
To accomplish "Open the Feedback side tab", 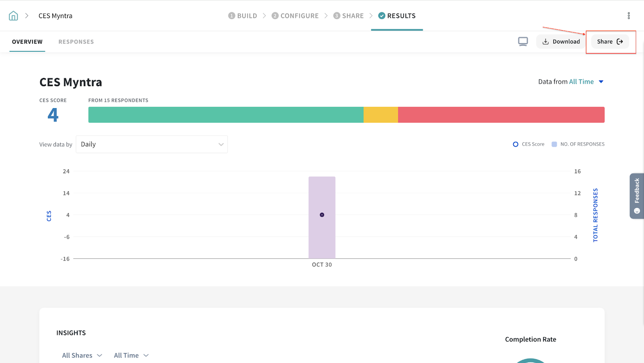I will coord(636,196).
